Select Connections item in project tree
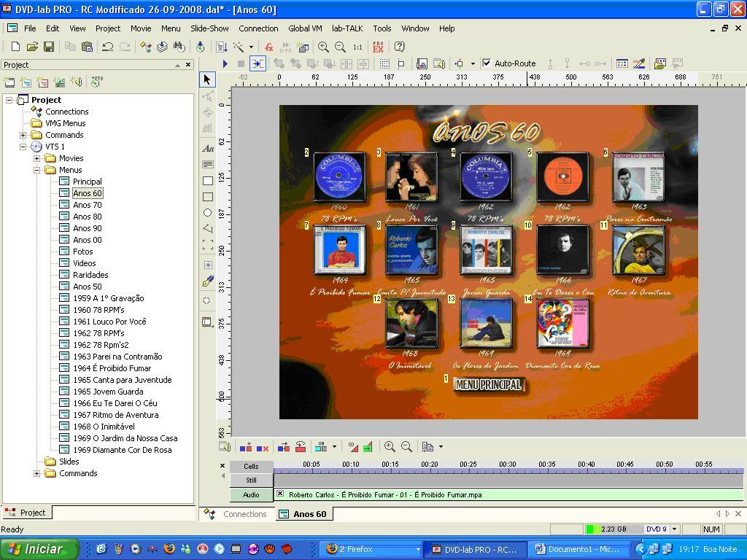Image resolution: width=747 pixels, height=560 pixels. pos(66,112)
